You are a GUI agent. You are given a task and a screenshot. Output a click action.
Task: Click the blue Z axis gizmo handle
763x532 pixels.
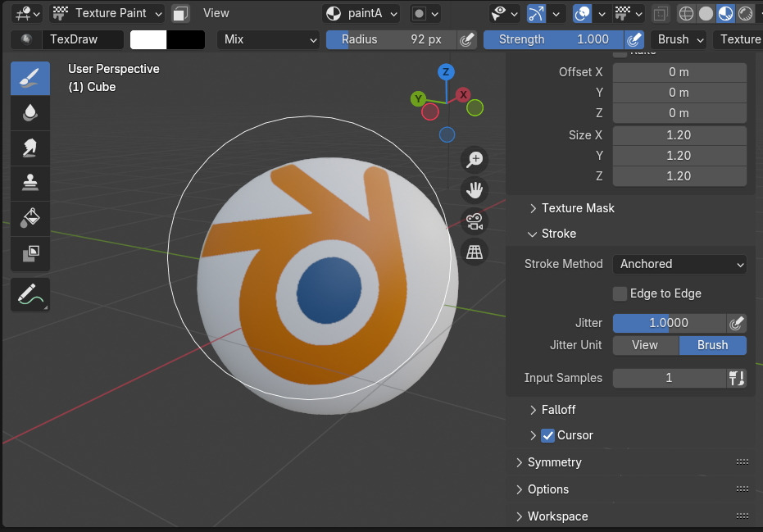(446, 72)
